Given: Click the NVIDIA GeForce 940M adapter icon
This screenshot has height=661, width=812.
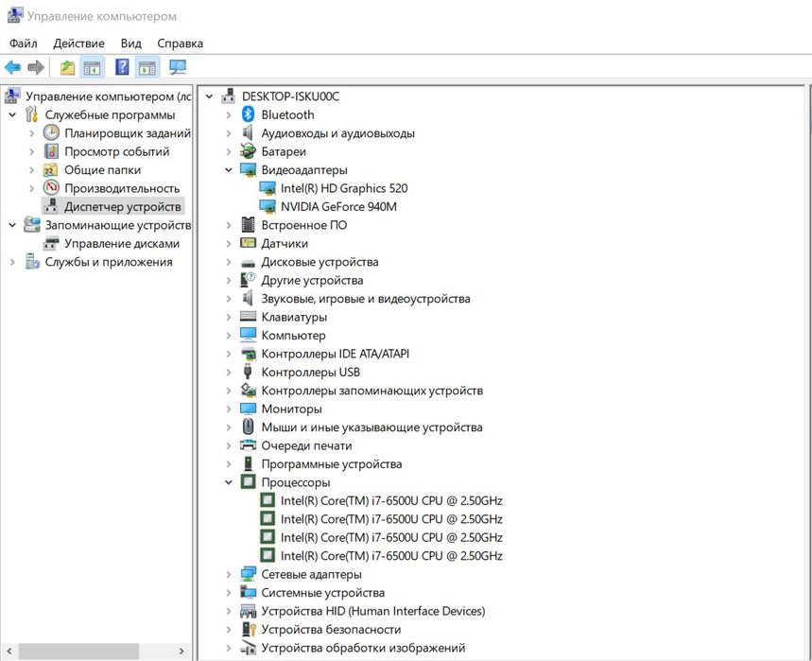Looking at the screenshot, I should tap(268, 207).
